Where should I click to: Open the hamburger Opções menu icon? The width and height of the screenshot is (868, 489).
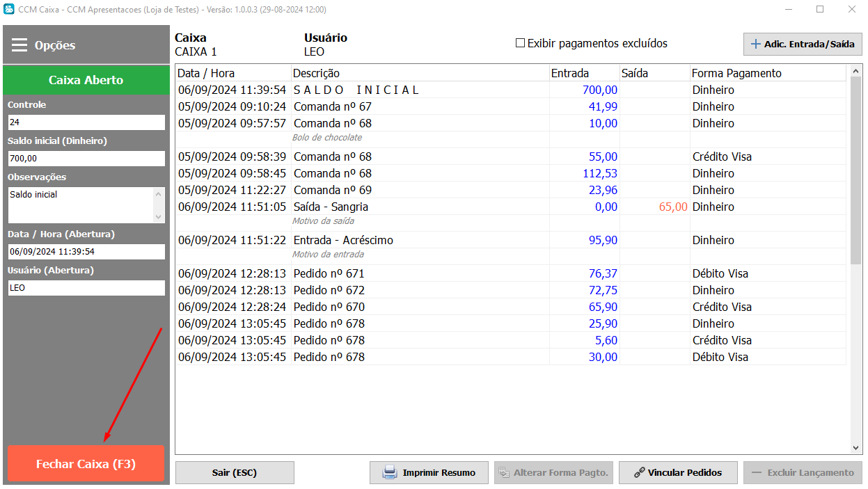pyautogui.click(x=19, y=45)
